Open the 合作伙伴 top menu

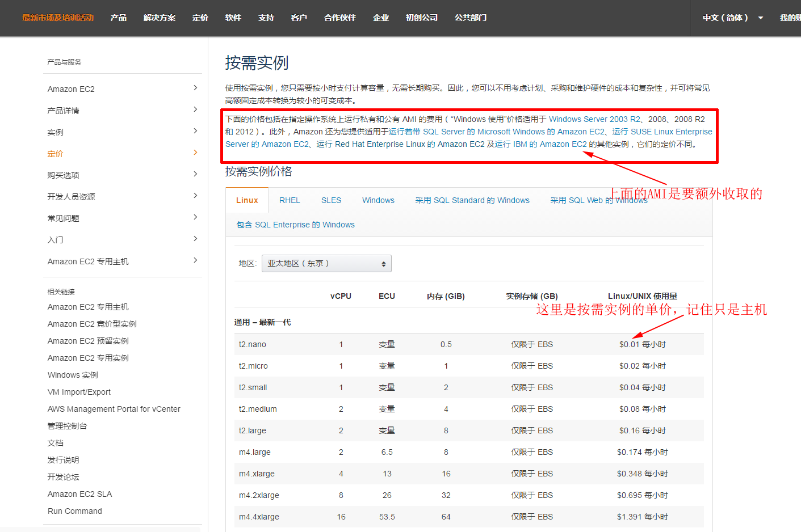(340, 18)
